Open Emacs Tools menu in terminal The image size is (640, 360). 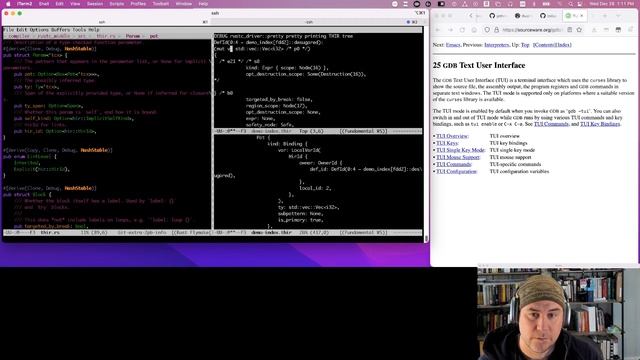click(79, 30)
